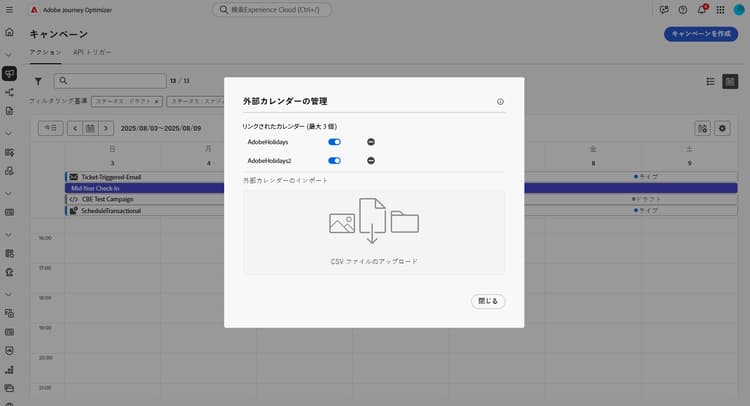Go to previous week arrow
The image size is (750, 406).
[75, 128]
